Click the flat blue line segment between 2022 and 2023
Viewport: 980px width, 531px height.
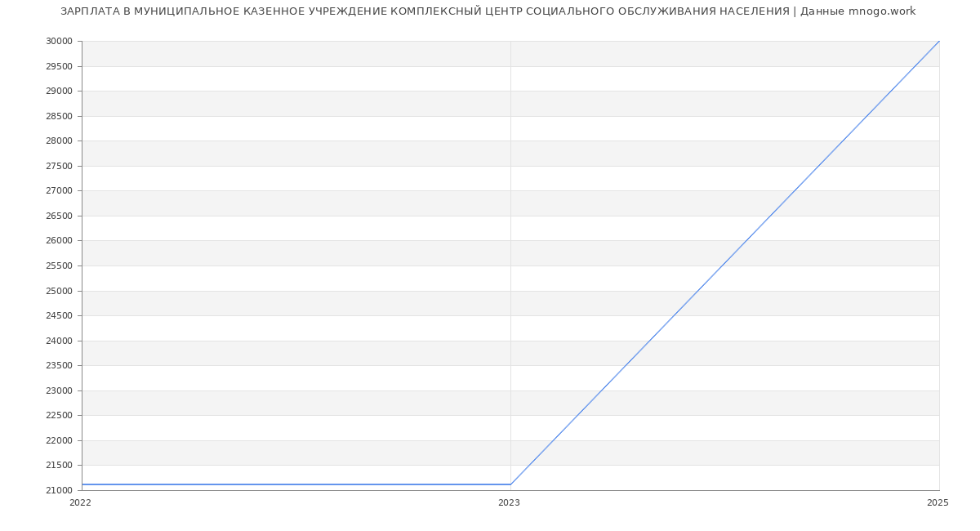tap(296, 484)
